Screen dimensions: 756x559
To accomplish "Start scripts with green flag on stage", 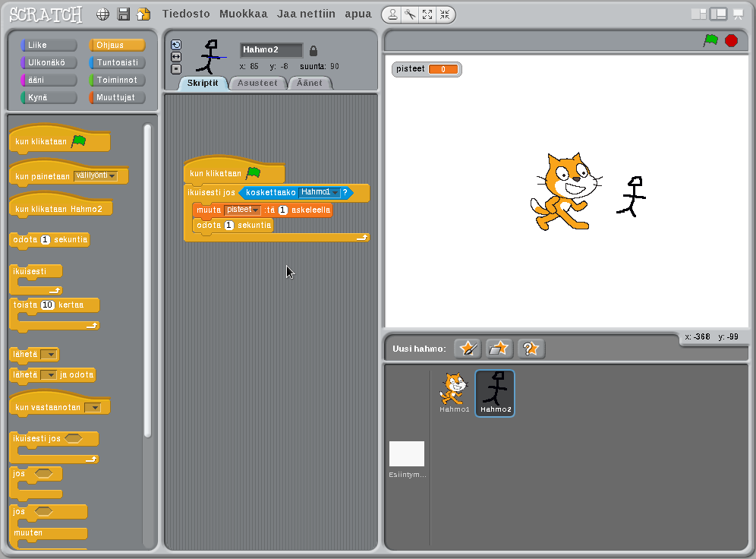I will [710, 40].
